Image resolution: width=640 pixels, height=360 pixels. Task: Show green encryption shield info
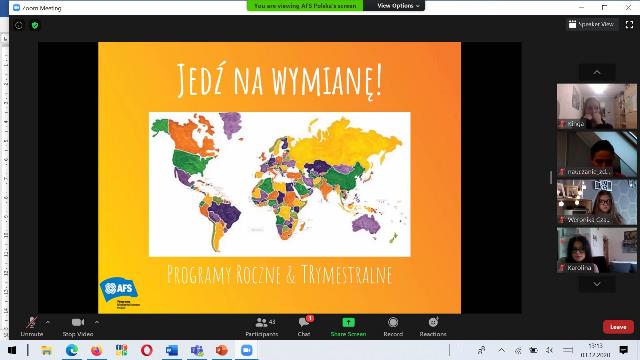coord(35,25)
